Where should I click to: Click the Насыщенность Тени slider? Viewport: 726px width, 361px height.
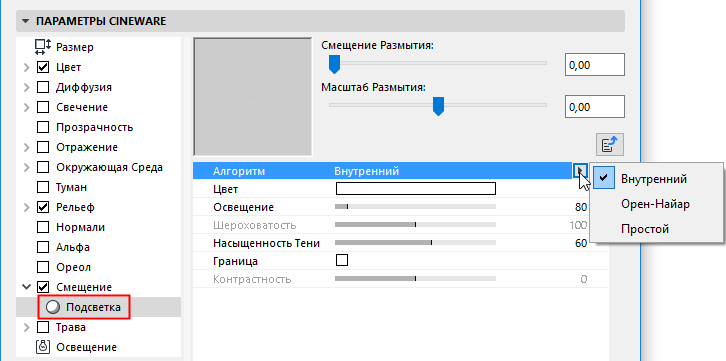415,243
